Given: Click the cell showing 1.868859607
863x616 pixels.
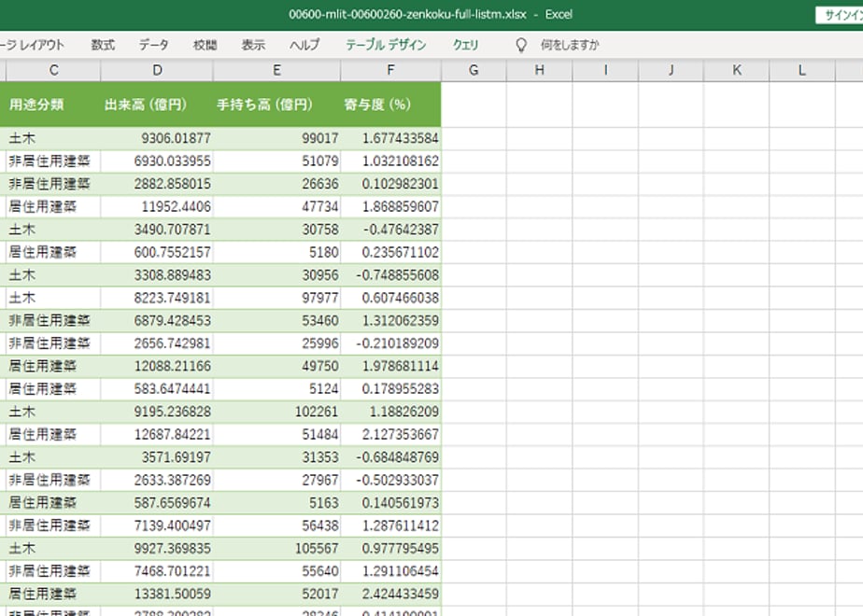Looking at the screenshot, I should click(x=390, y=207).
